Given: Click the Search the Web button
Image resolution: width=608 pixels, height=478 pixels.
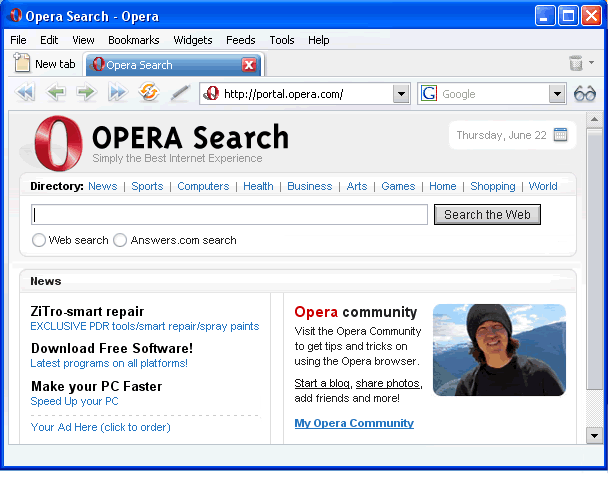Looking at the screenshot, I should coord(487,214).
